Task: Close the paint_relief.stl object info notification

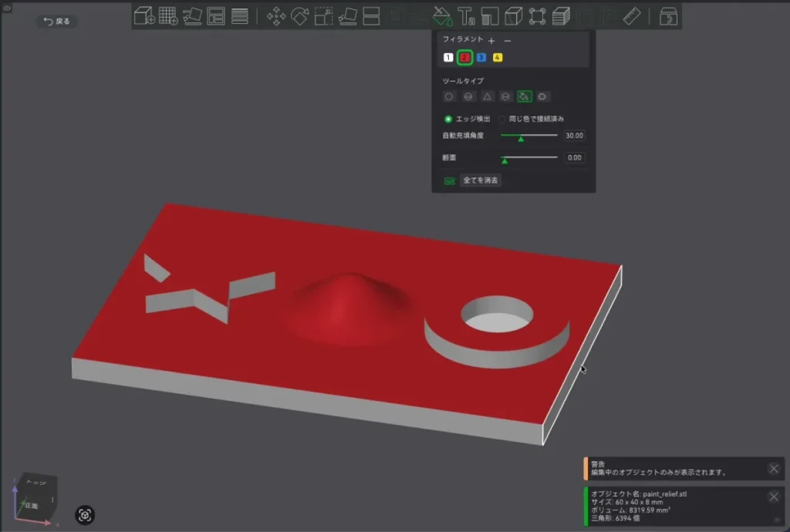Action: click(x=774, y=497)
